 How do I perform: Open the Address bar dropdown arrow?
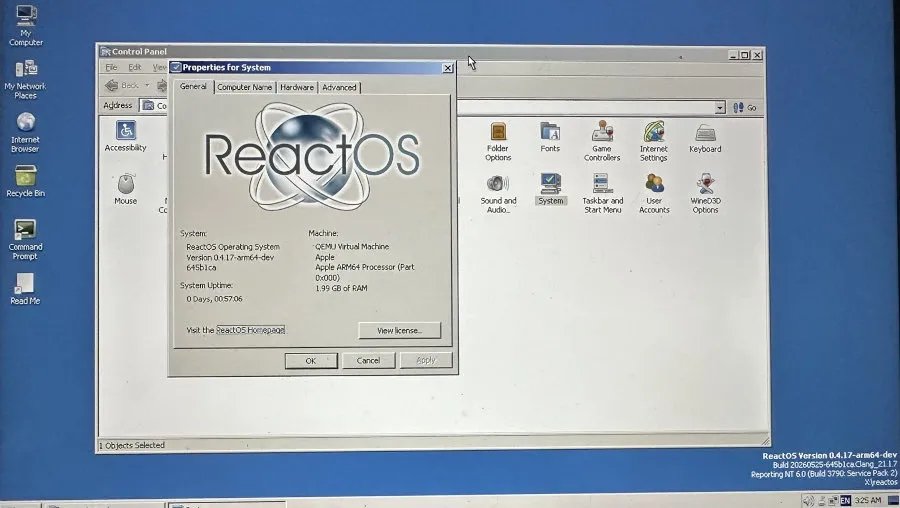point(720,107)
